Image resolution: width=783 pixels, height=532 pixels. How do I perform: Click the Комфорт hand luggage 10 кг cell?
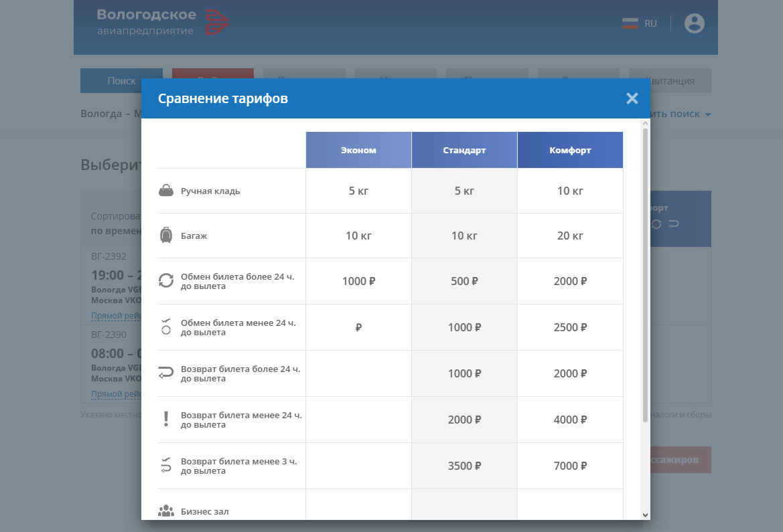[570, 191]
